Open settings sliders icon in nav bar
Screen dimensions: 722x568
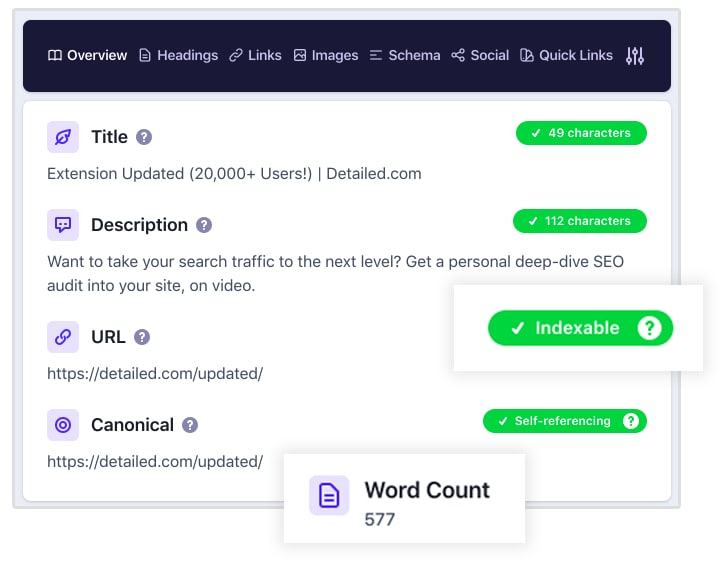click(635, 56)
